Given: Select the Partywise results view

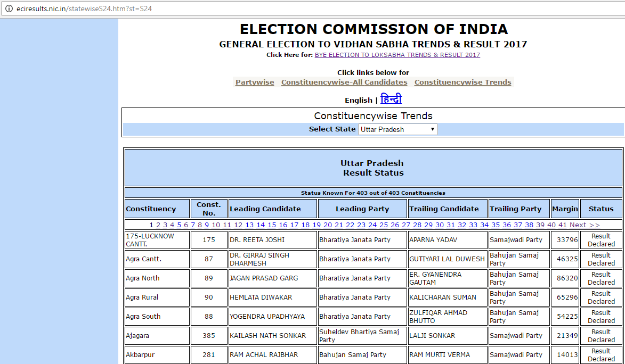Looking at the screenshot, I should tap(254, 82).
